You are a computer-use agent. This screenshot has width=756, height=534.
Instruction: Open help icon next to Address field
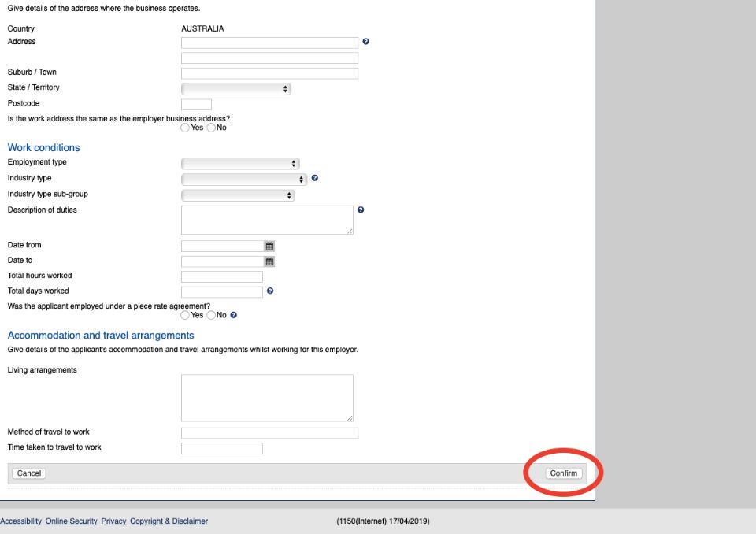click(366, 42)
